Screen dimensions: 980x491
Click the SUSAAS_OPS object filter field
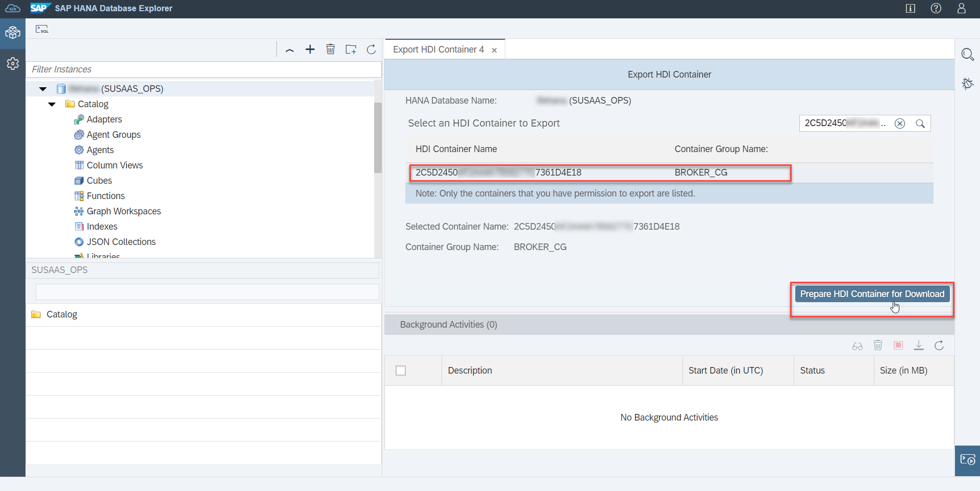pyautogui.click(x=207, y=292)
